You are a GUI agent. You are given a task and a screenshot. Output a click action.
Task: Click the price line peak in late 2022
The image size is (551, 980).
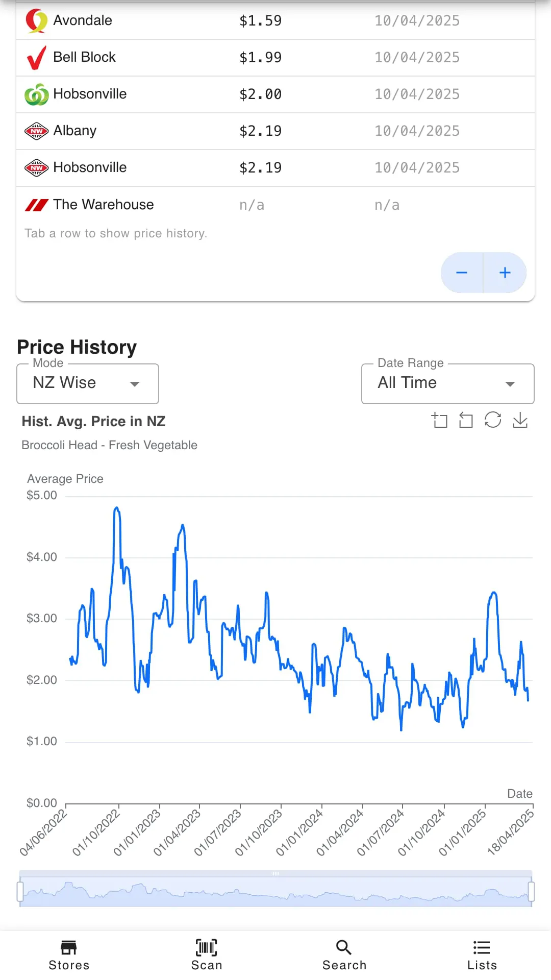(117, 508)
